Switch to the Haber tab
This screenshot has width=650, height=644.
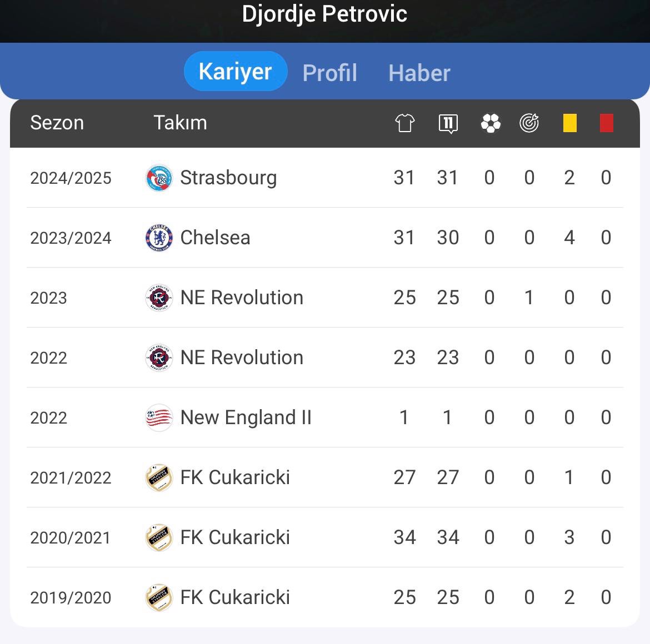tap(419, 73)
